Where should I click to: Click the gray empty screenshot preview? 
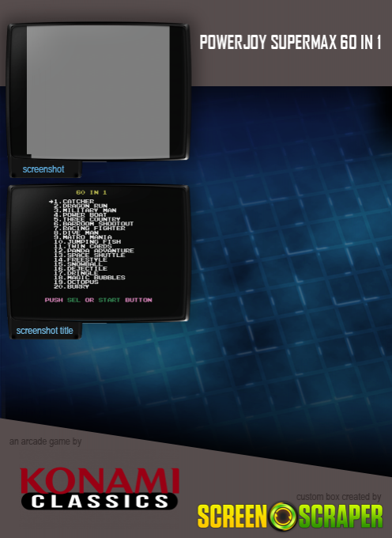[98, 90]
